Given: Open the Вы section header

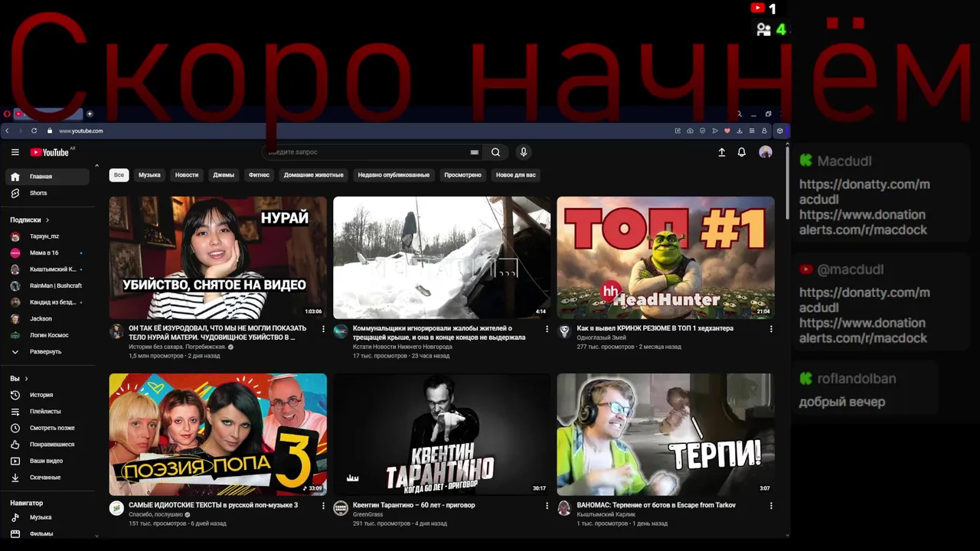Looking at the screenshot, I should 19,379.
